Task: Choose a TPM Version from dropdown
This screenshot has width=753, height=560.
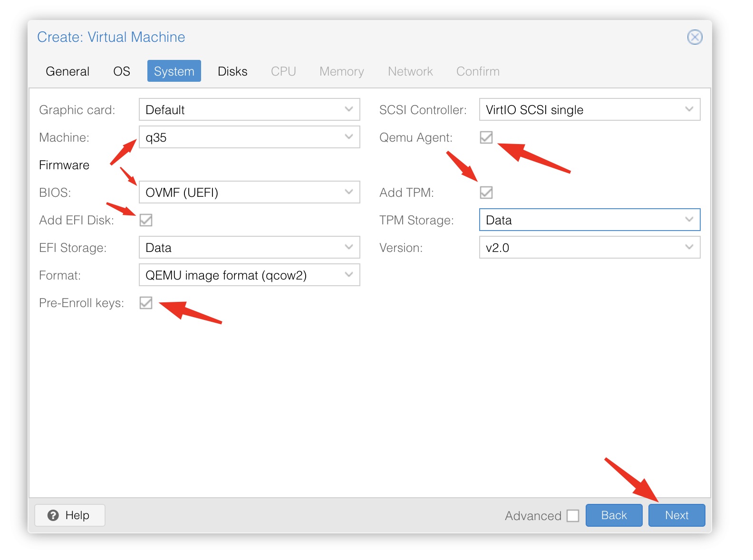Action: coord(589,248)
